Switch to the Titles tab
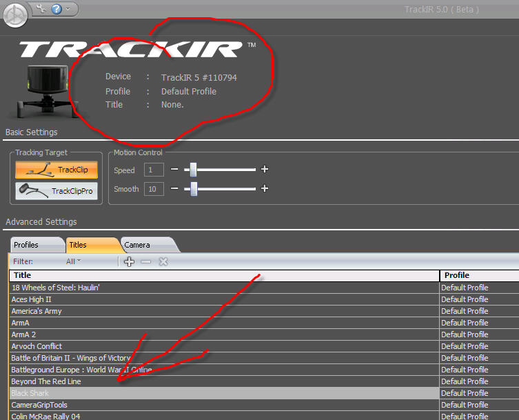This screenshot has height=420, width=519. point(93,245)
